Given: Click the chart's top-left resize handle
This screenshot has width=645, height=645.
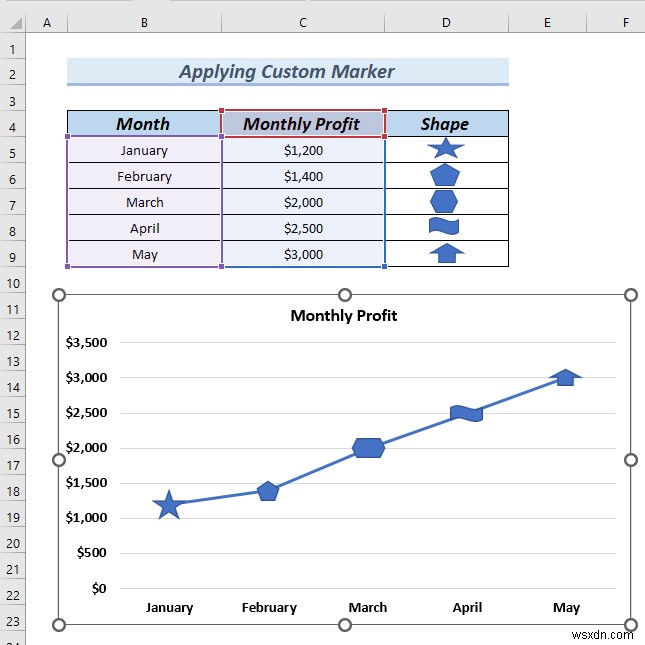Looking at the screenshot, I should click(59, 295).
